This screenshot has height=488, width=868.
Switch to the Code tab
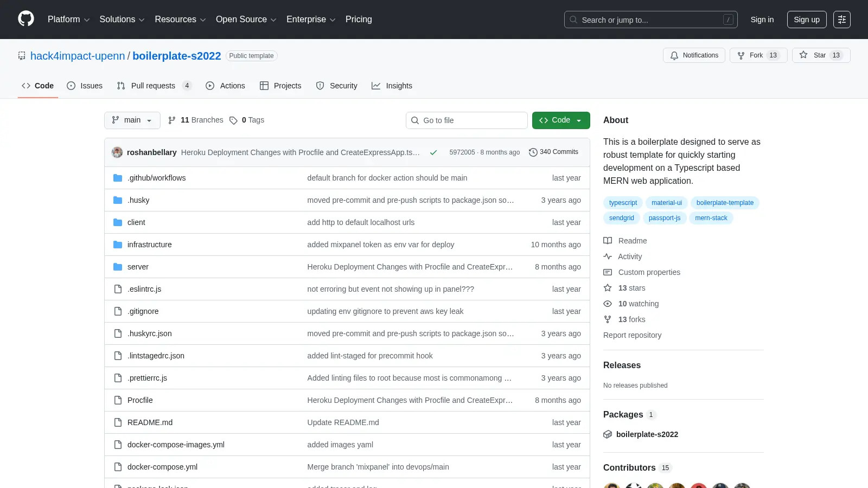38,86
